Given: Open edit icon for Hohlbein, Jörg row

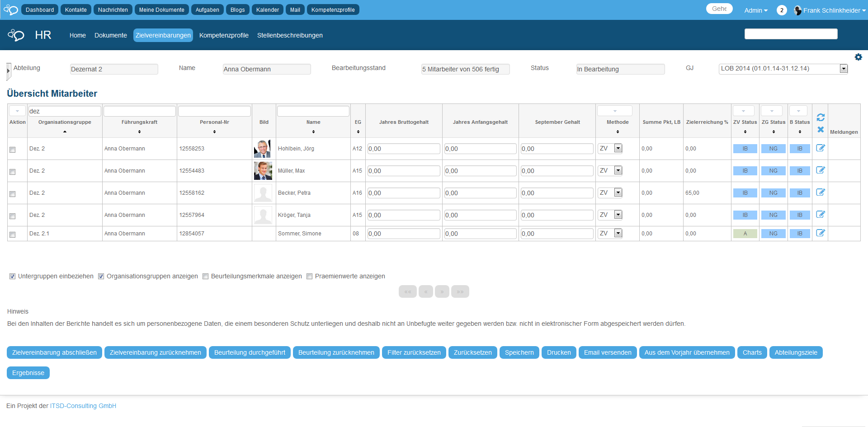Looking at the screenshot, I should click(x=821, y=148).
